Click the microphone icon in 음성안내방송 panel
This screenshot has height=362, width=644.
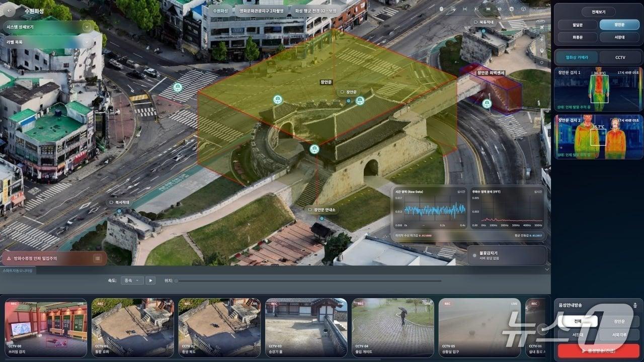coord(635,305)
